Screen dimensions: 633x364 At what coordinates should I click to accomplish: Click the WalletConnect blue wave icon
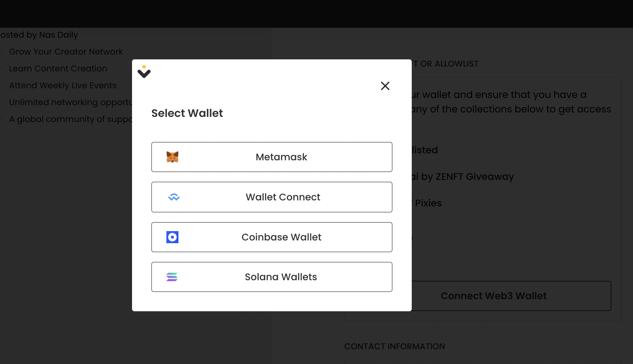tap(174, 197)
